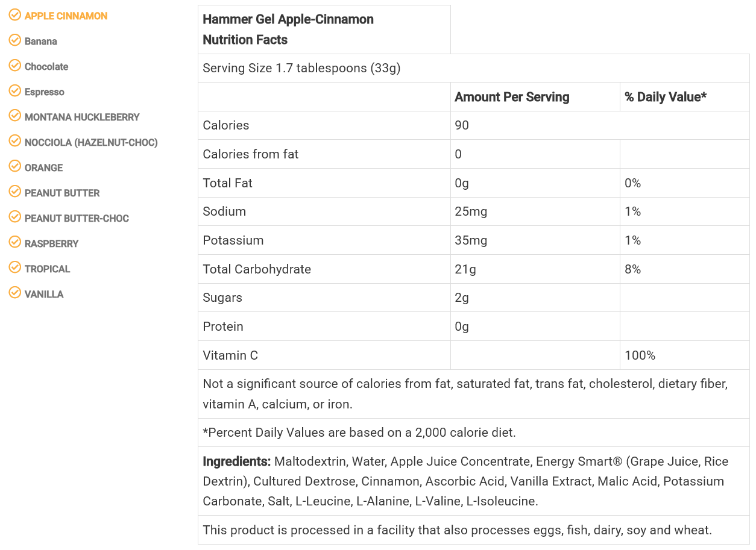Image resolution: width=756 pixels, height=550 pixels.
Task: Click the check icon beside Apple Cinnamon
Action: pos(15,15)
